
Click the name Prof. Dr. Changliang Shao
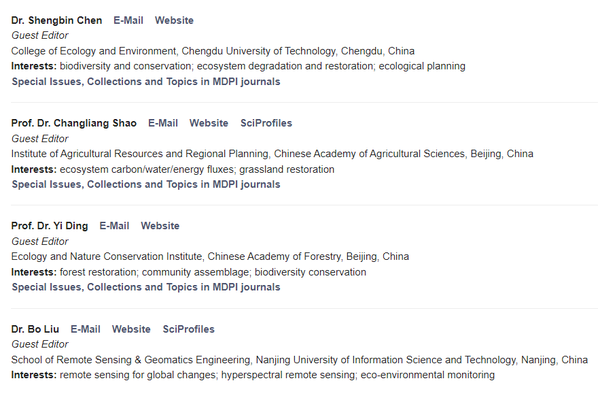click(74, 123)
